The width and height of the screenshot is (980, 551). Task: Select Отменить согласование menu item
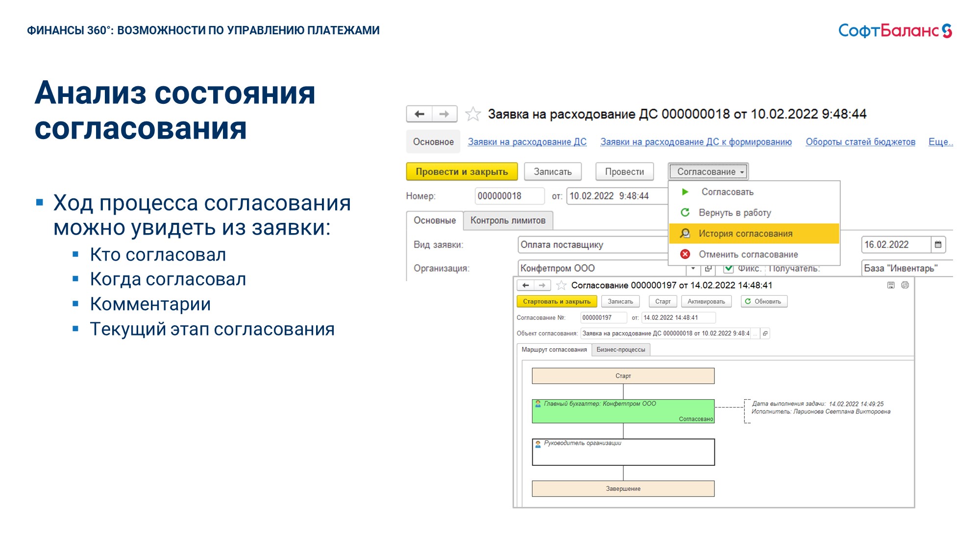coord(754,254)
